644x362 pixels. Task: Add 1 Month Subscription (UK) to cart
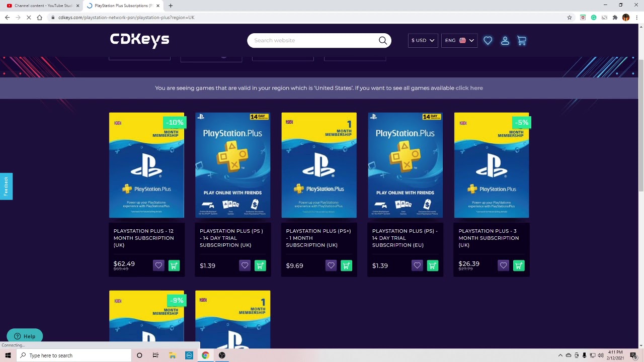point(346,265)
